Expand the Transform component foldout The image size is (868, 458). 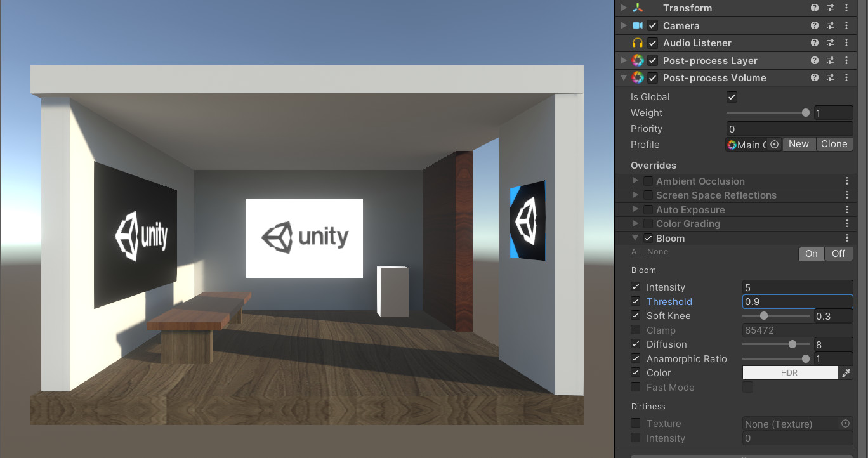coord(624,8)
